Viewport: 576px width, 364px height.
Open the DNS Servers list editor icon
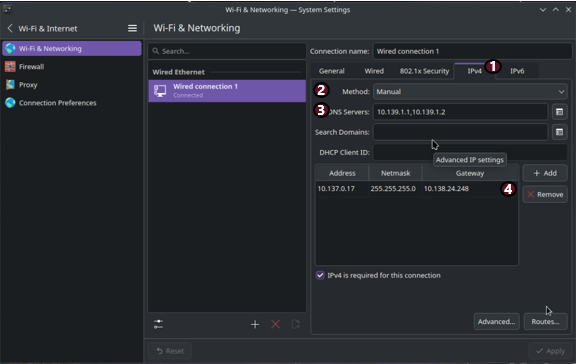[559, 112]
